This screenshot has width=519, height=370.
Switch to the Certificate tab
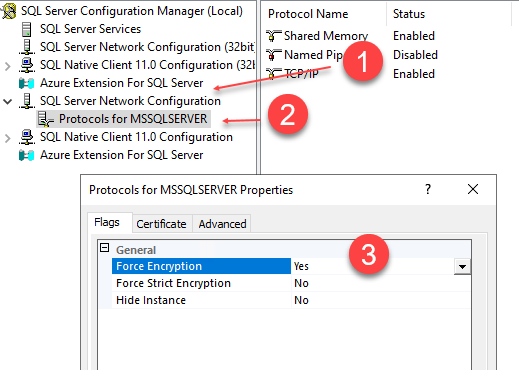tap(161, 224)
